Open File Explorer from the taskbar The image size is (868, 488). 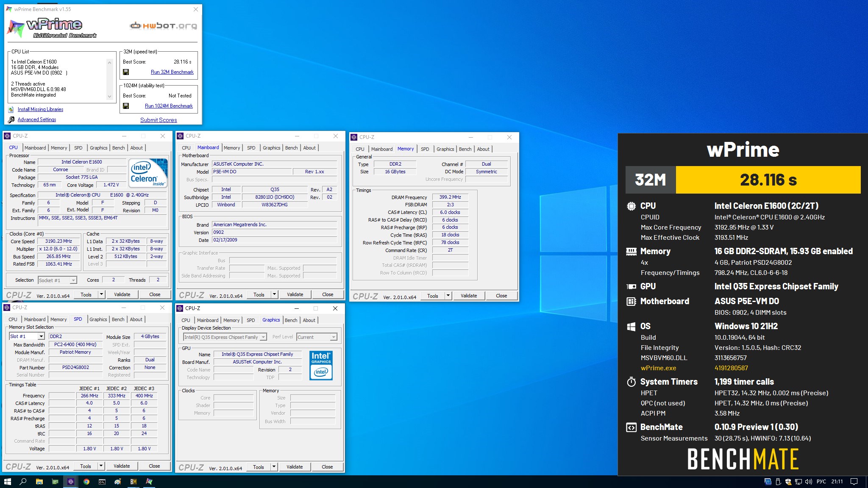click(x=39, y=482)
